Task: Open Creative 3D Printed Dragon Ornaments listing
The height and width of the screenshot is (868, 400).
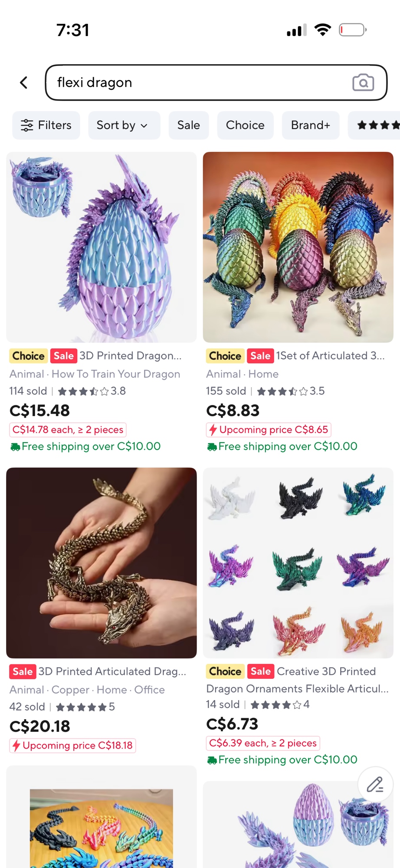Action: coord(297,680)
